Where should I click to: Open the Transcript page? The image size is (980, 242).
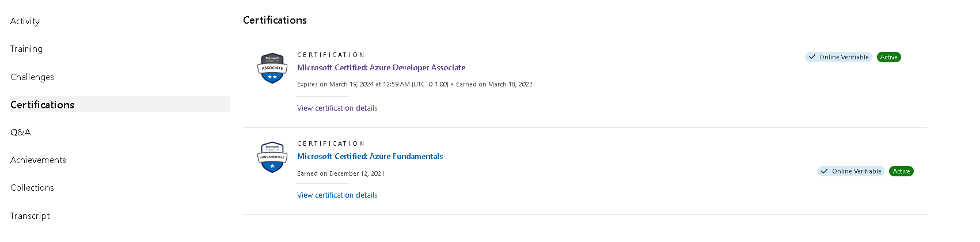[30, 216]
